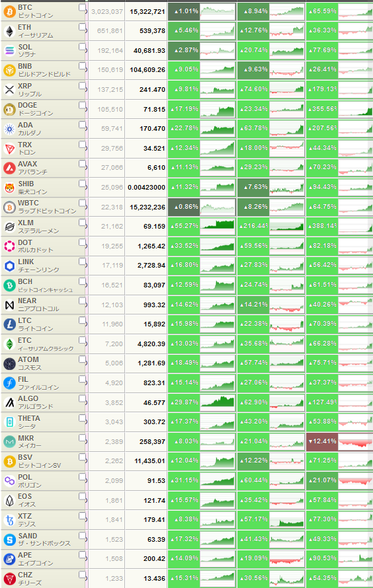Click the FIL price 823.31
Image resolution: width=373 pixels, height=588 pixels.
(154, 383)
